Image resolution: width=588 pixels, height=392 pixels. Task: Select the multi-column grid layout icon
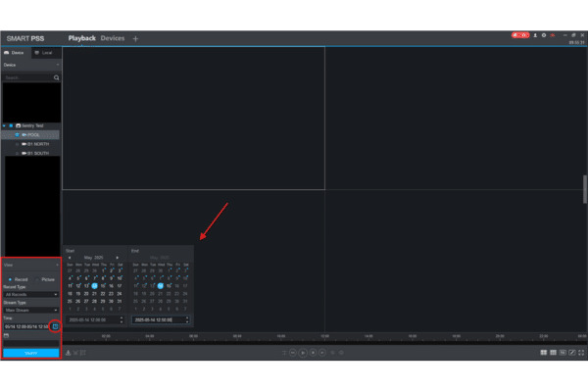tap(553, 353)
